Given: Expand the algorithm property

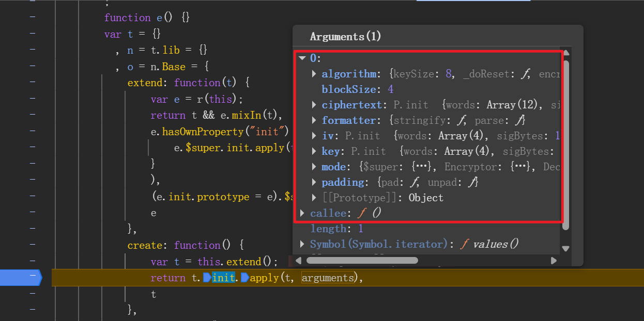Looking at the screenshot, I should 314,74.
